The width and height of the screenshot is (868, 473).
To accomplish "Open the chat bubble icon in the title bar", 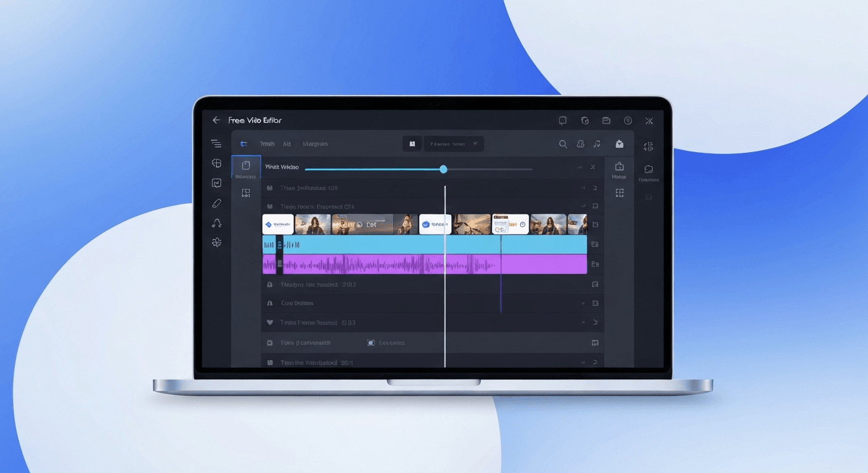I will (562, 121).
